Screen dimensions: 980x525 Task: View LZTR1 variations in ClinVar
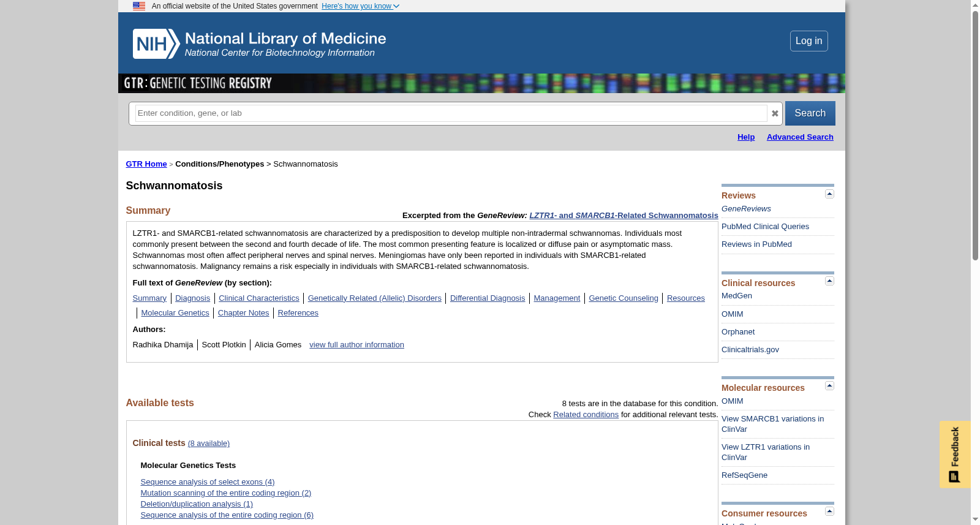[766, 452]
